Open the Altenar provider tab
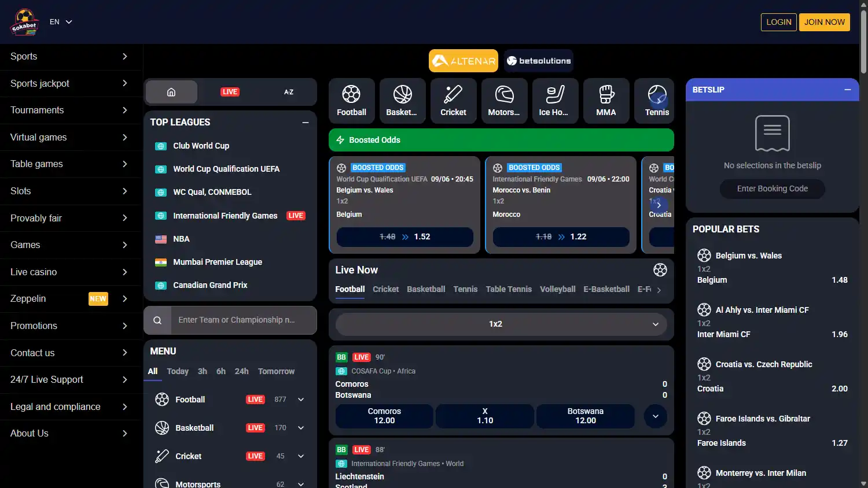Image resolution: width=868 pixels, height=488 pixels. click(x=464, y=61)
